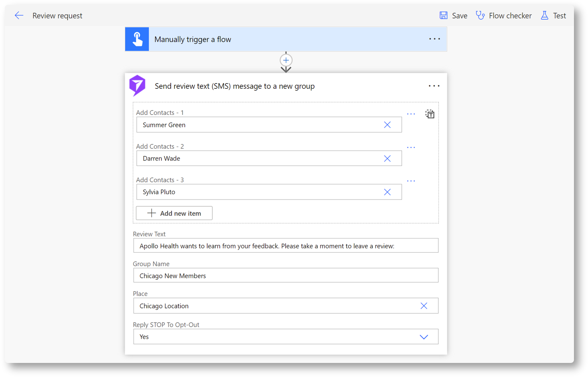Click the purple SMS action icon
The width and height of the screenshot is (588, 377).
137,86
